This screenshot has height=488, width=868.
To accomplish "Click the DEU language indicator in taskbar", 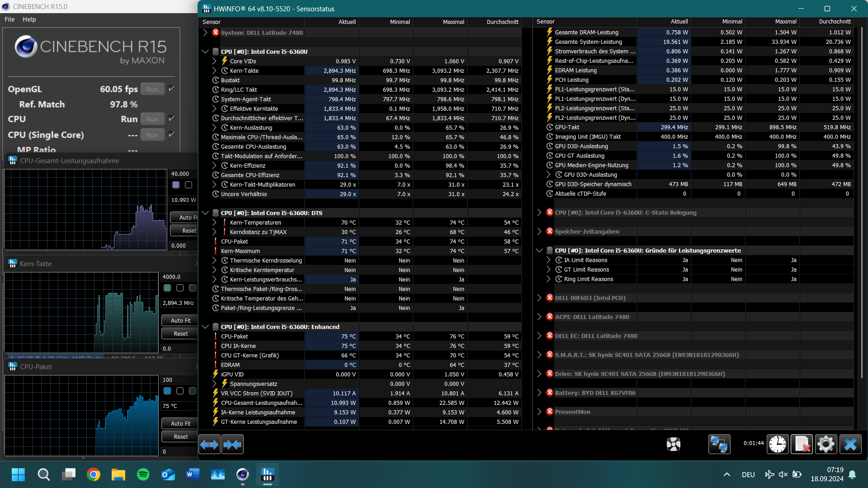I will tap(748, 474).
